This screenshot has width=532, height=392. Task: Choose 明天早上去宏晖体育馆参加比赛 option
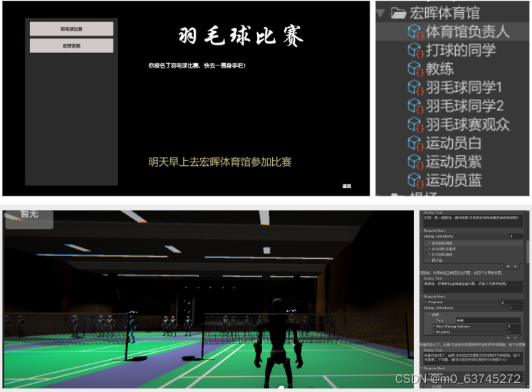220,162
